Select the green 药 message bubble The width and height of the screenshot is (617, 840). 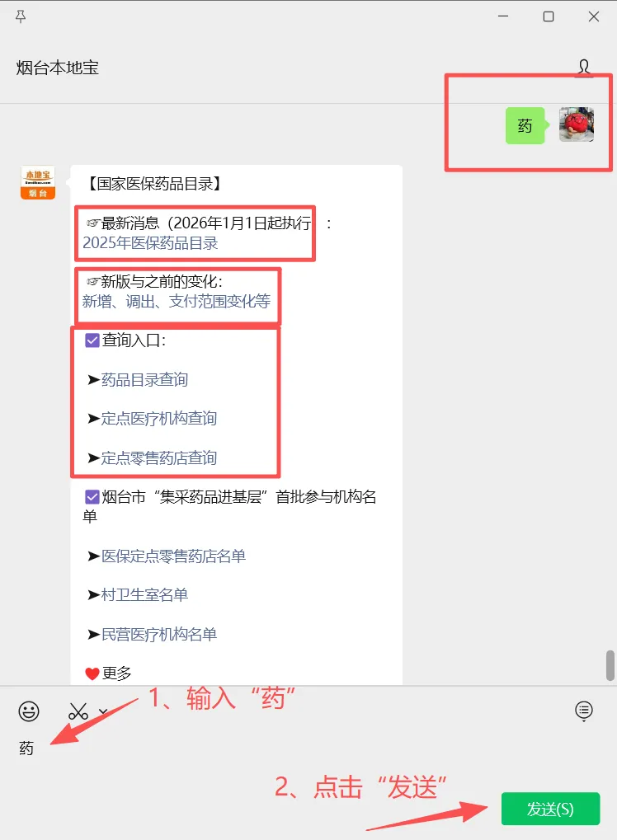525,125
